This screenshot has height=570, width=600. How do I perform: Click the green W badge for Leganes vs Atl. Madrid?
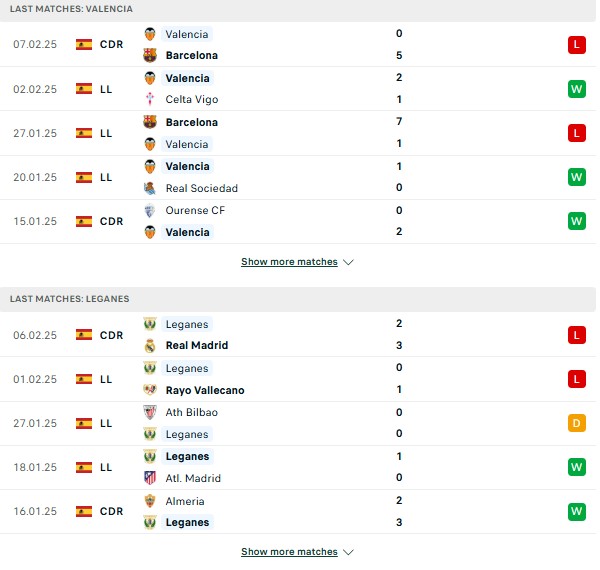coord(577,467)
